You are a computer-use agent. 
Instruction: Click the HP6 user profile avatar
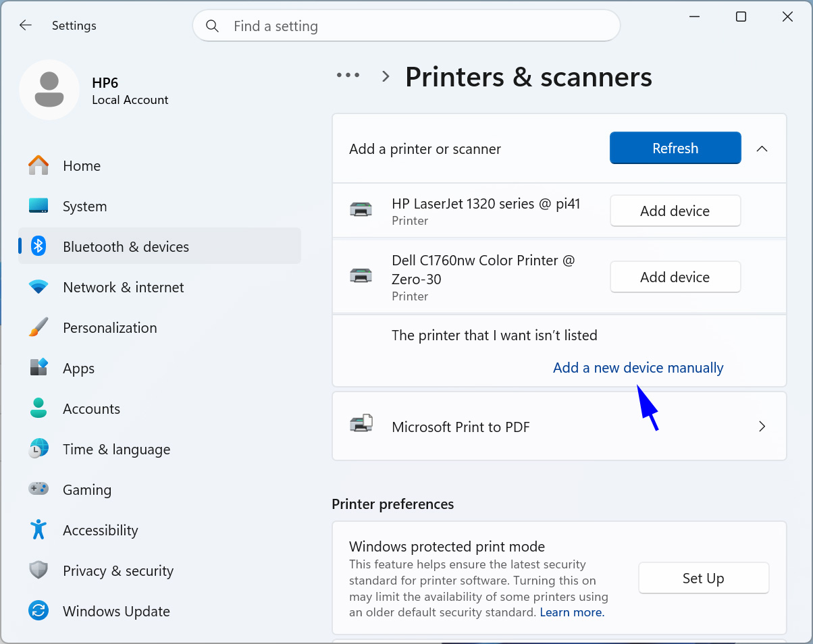(x=49, y=90)
